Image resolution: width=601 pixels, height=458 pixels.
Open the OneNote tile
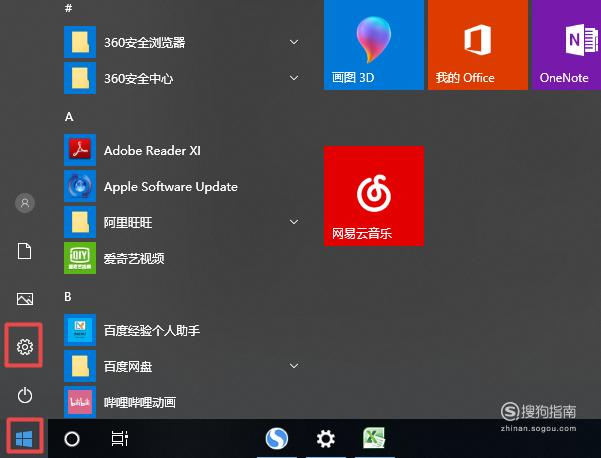click(567, 45)
